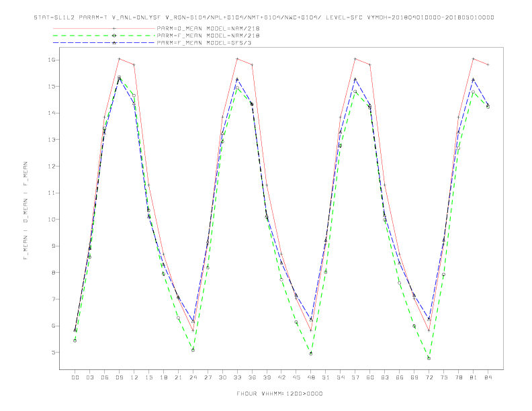Click x-axis forecast hour label 33
The image size is (532, 411).
237,377
